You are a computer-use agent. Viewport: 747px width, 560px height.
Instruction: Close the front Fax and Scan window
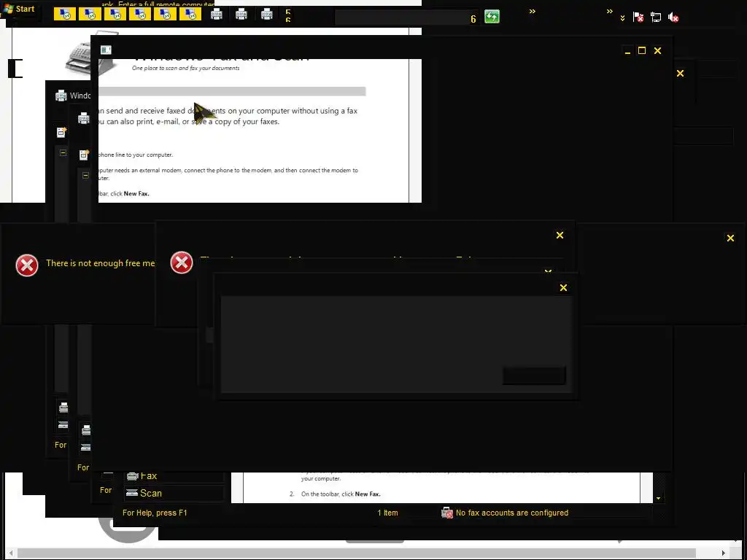point(657,50)
